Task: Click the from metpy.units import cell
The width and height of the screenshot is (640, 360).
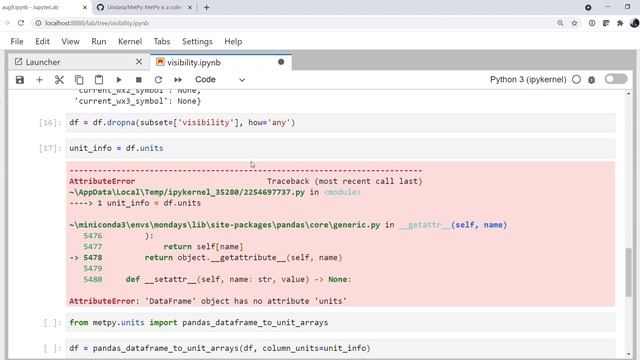Action: [340, 322]
